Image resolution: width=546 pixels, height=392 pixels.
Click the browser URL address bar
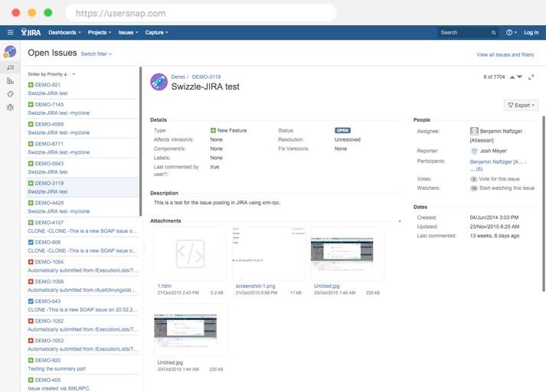[x=201, y=13]
